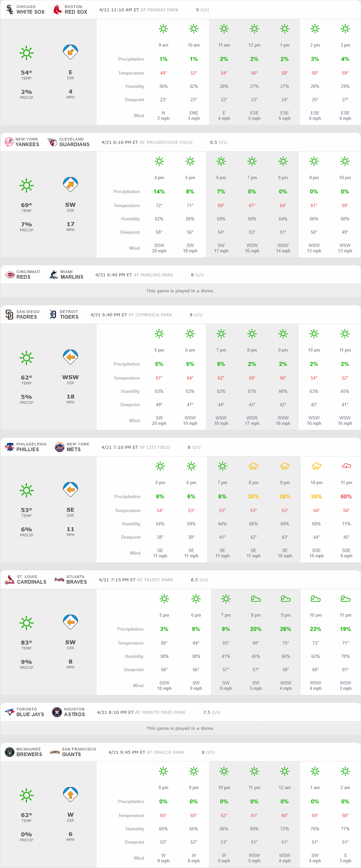Select the San Diego Padres logo
This screenshot has width=361, height=868.
[9, 314]
